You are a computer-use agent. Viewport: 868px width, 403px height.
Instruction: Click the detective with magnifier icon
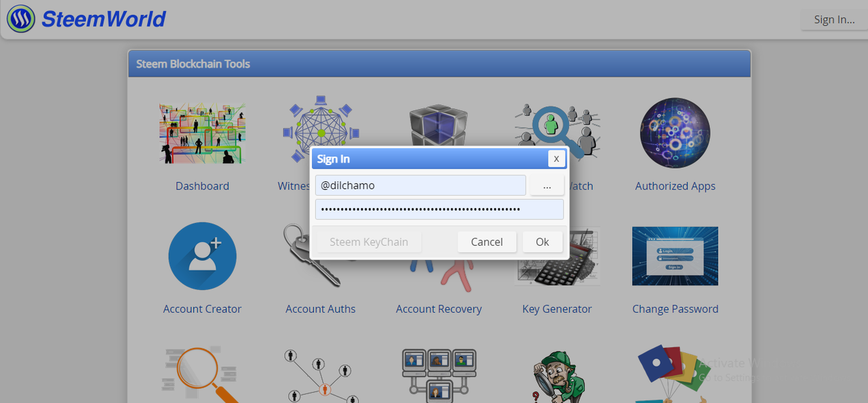coord(557,377)
